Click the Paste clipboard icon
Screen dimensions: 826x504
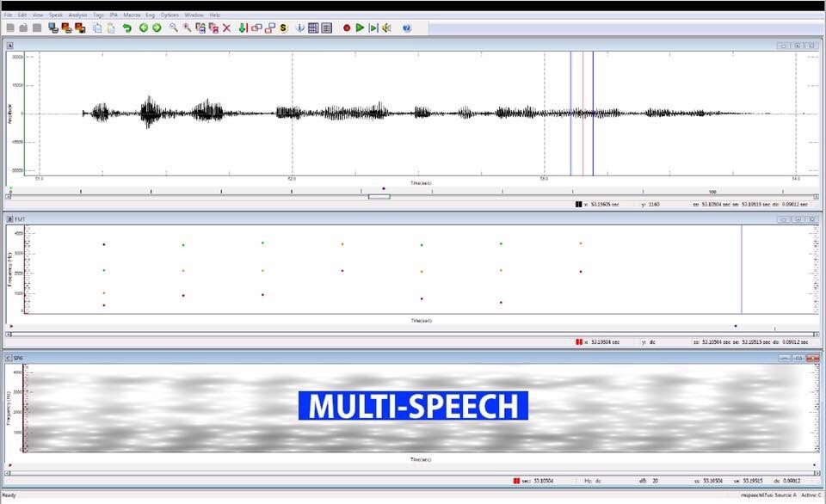tap(111, 28)
